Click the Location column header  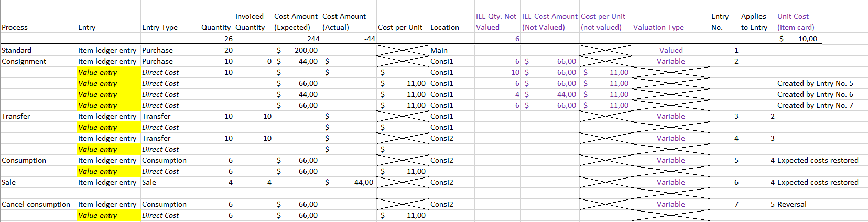coord(444,27)
